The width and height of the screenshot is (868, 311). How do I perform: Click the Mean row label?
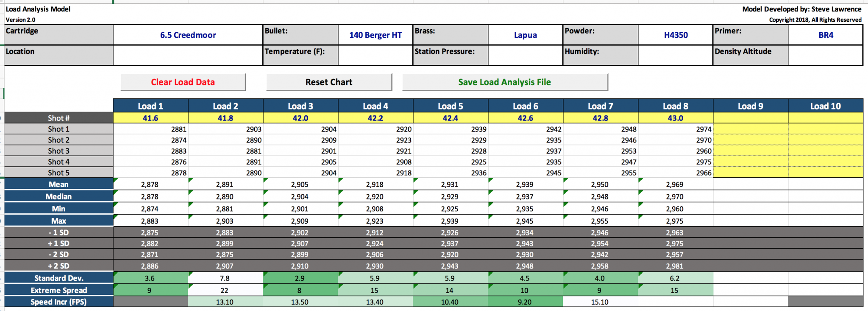(x=58, y=184)
